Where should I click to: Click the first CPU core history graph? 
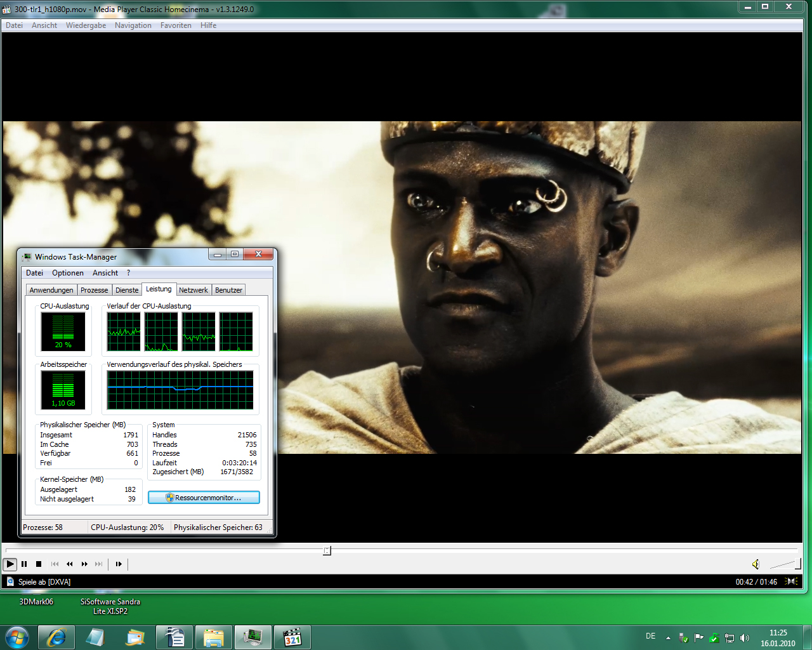tap(124, 331)
